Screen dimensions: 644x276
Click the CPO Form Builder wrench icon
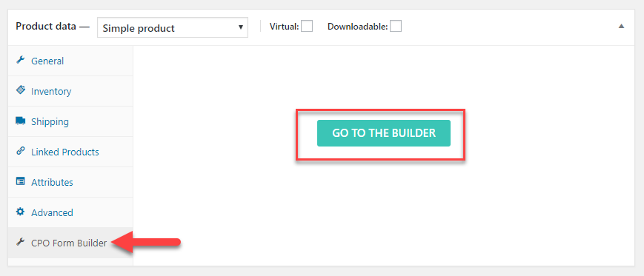pos(20,242)
